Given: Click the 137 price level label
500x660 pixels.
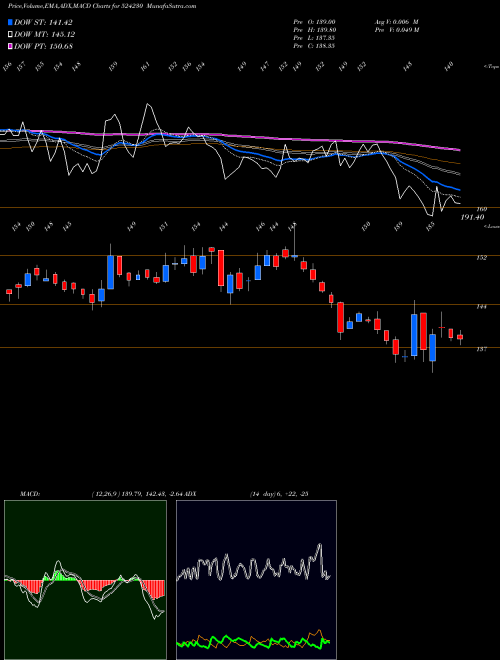Looking at the screenshot, I should coord(481,349).
